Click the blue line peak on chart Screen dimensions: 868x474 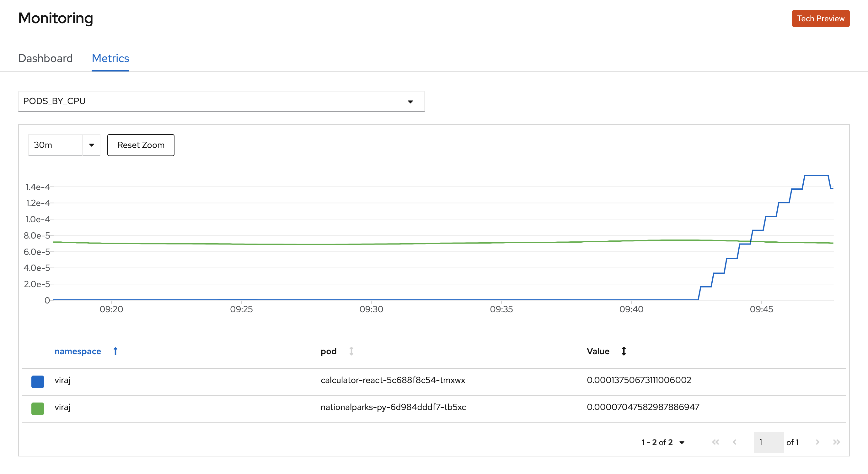pyautogui.click(x=816, y=175)
